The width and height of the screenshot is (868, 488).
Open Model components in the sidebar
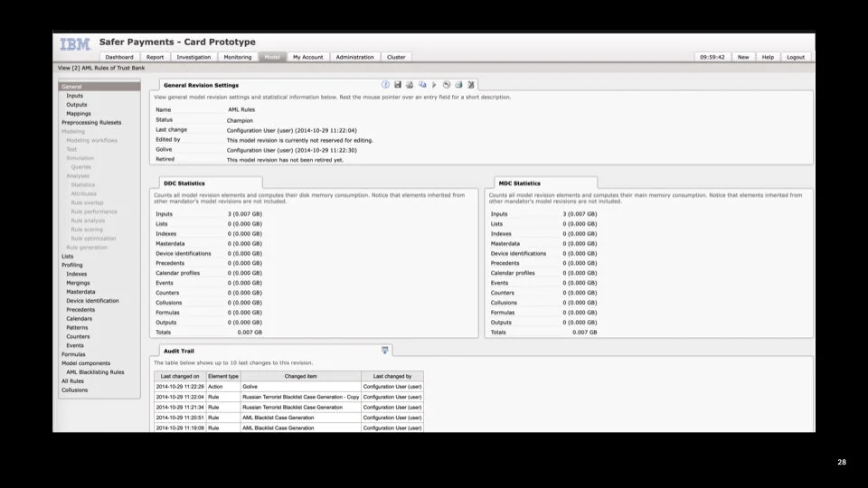click(x=86, y=363)
